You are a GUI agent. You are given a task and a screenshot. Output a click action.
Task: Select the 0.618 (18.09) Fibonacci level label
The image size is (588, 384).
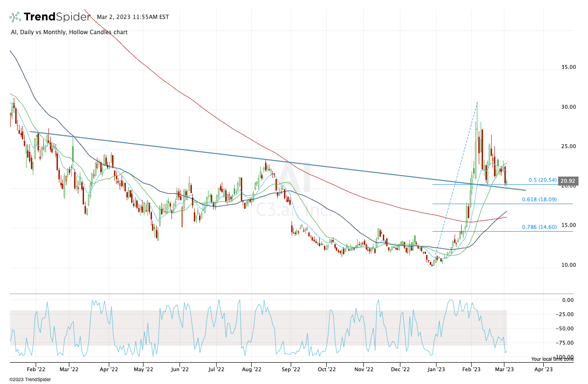pyautogui.click(x=539, y=200)
